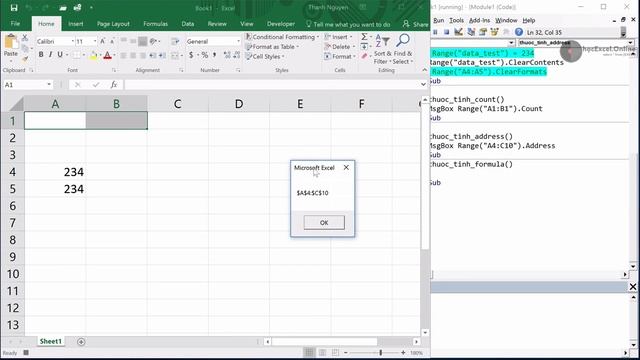
Task: Click the Accounting dollar format icon
Action: click(x=191, y=55)
